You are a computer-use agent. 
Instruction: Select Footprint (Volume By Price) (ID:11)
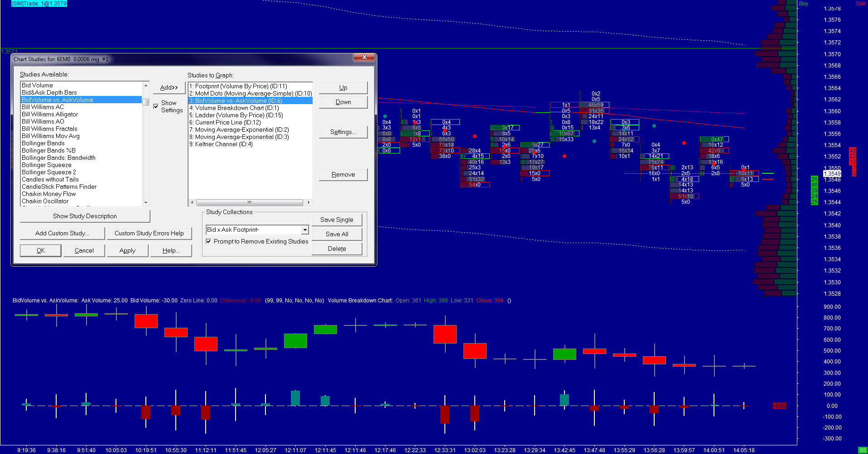[x=251, y=86]
